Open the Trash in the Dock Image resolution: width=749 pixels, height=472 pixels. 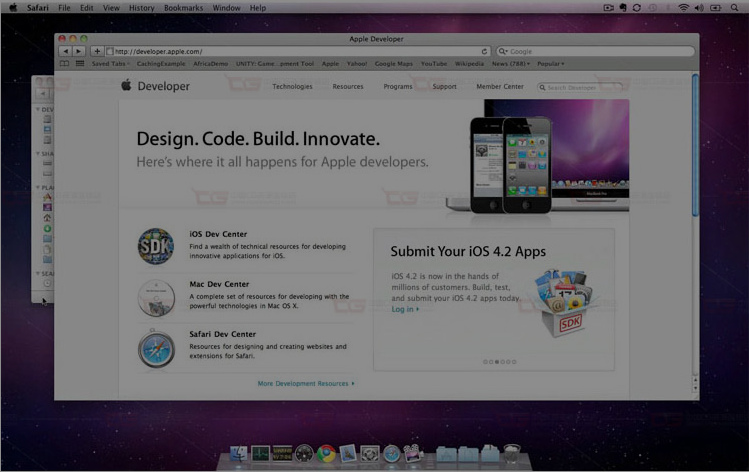512,453
